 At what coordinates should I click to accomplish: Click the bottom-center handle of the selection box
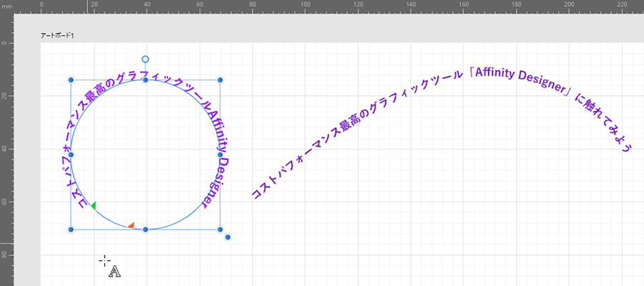pyautogui.click(x=145, y=229)
